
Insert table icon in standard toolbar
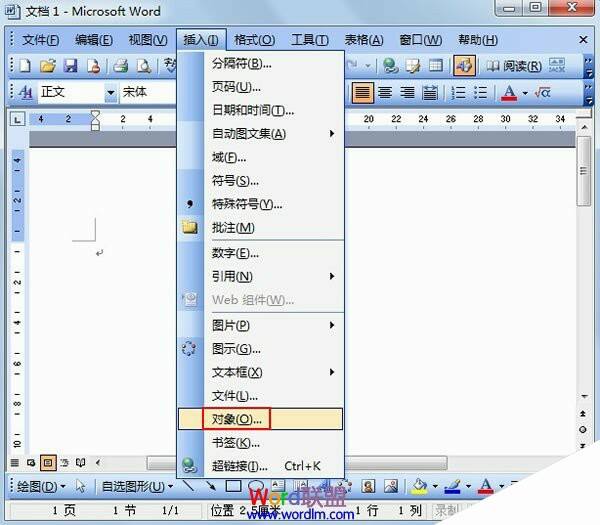(436, 65)
